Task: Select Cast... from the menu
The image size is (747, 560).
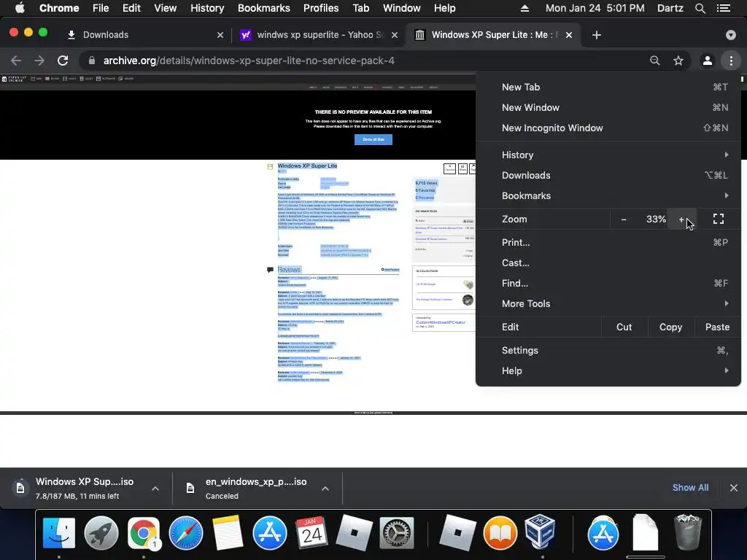Action: click(608, 262)
